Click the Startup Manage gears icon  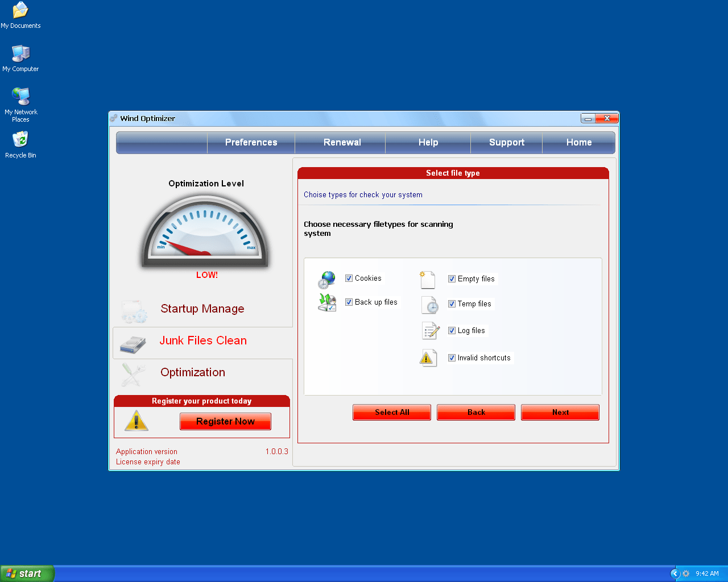[x=134, y=311]
